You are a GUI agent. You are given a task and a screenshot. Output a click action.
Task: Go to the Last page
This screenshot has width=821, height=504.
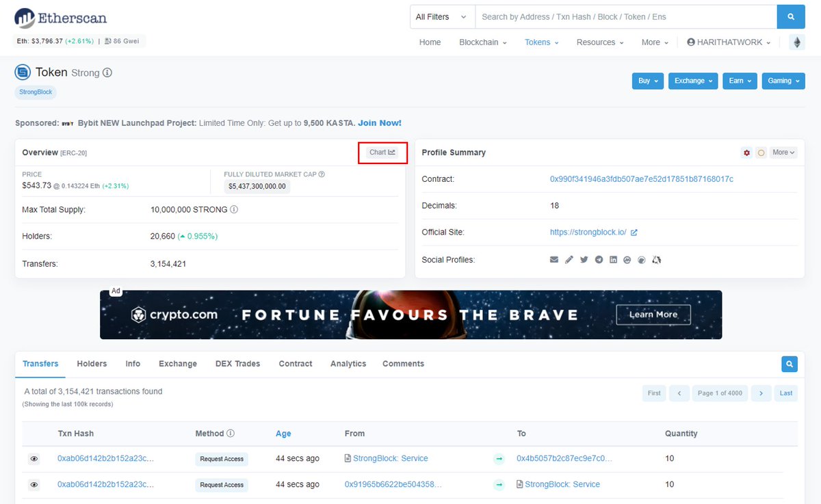(x=786, y=393)
